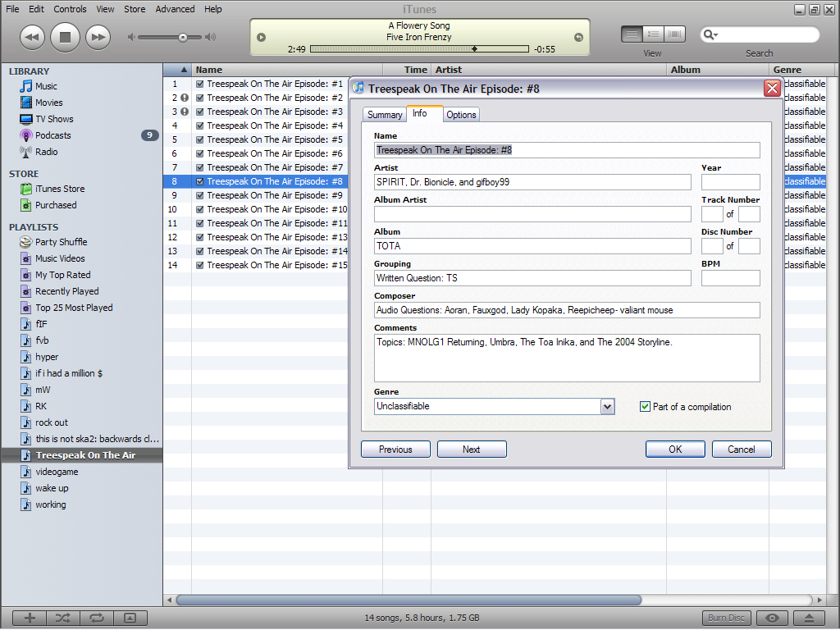The width and height of the screenshot is (840, 630).
Task: Click the eject icon at bottom right
Action: 809,618
